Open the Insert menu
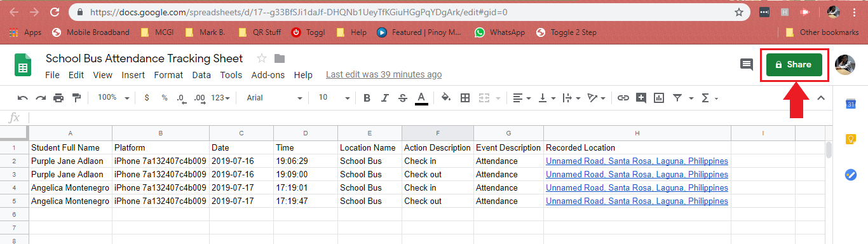The image size is (868, 244). point(133,75)
